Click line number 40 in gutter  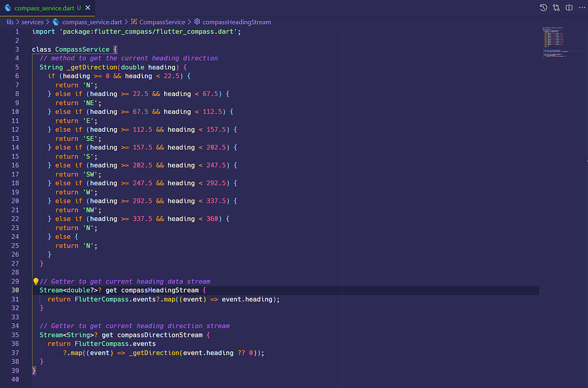pyautogui.click(x=15, y=379)
